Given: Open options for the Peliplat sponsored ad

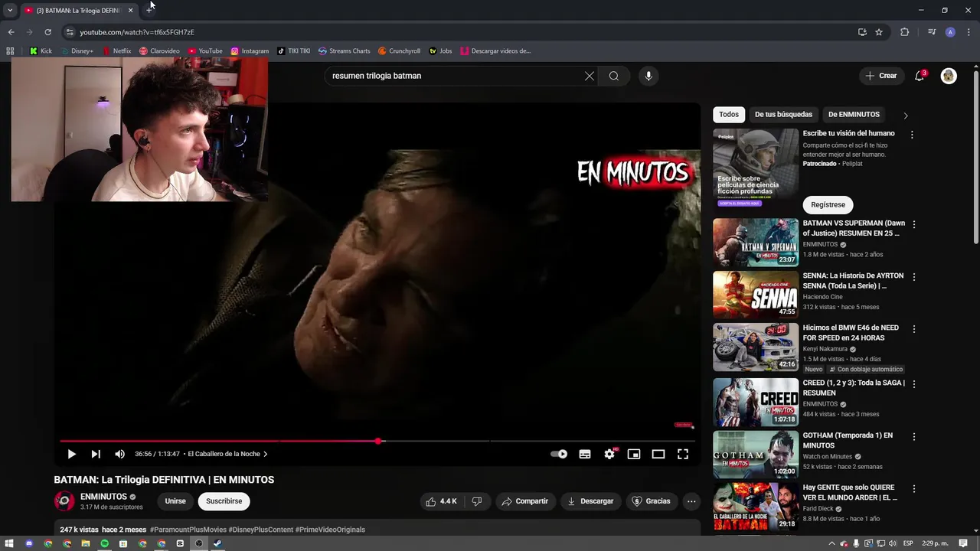Looking at the screenshot, I should (x=912, y=135).
